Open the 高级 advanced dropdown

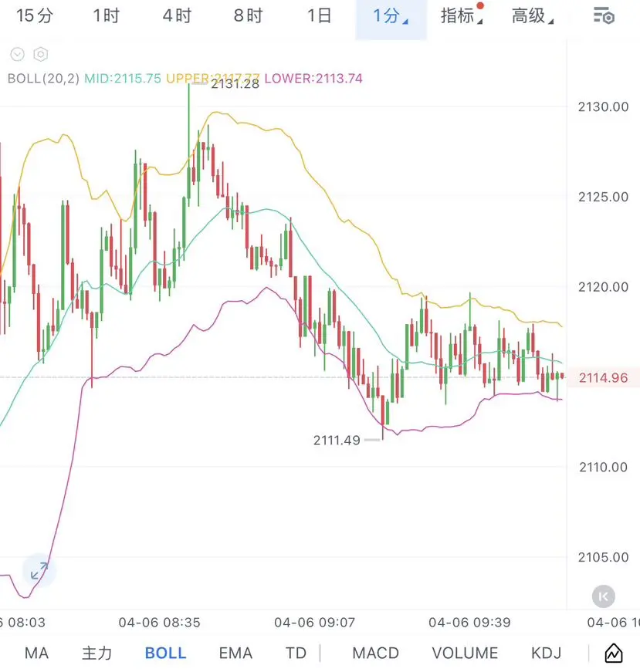533,16
